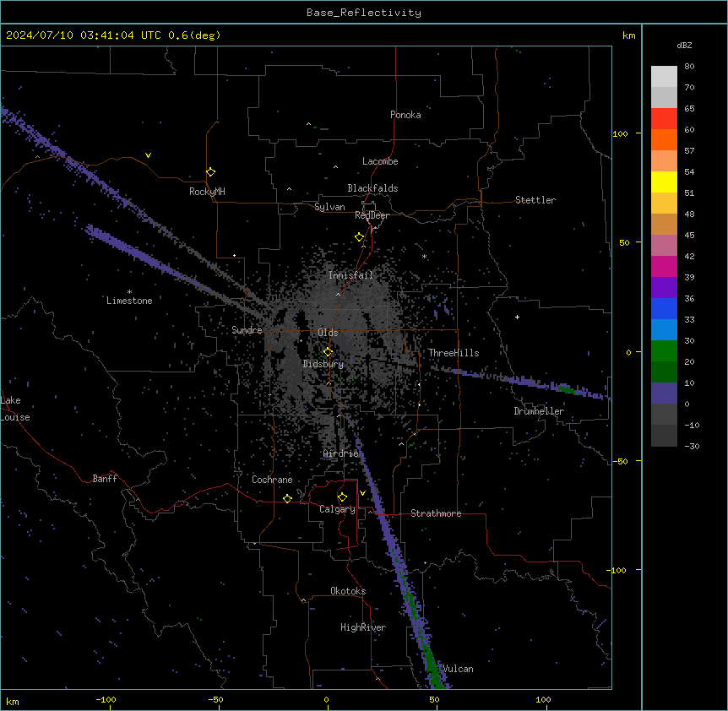
Task: Click the Drumheller label
Action: click(539, 411)
